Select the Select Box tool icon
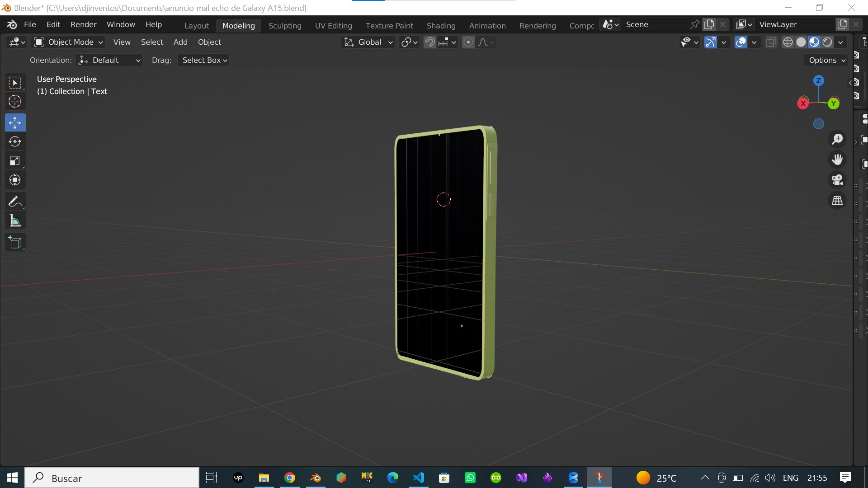 point(15,83)
